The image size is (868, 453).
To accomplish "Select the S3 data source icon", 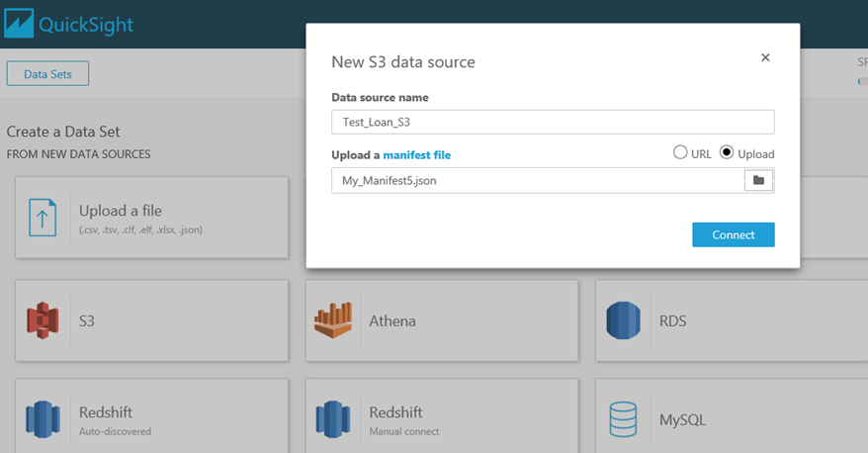I will click(x=43, y=320).
